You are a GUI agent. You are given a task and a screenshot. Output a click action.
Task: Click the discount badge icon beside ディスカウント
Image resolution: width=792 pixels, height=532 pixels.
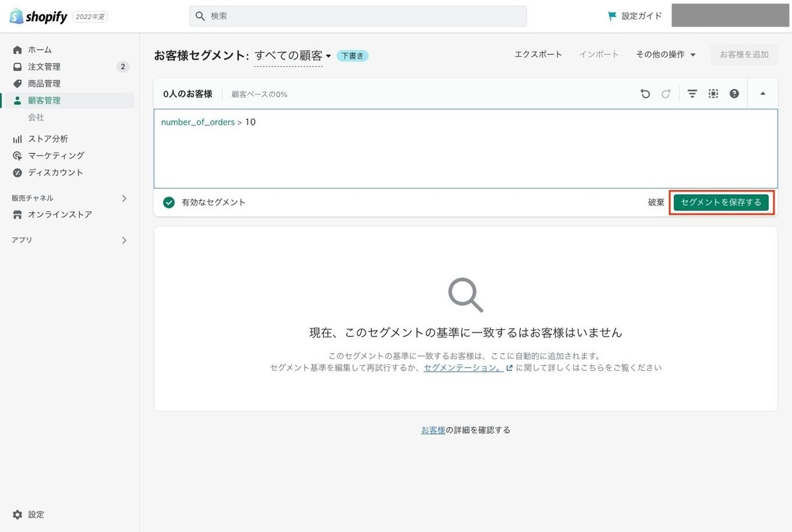pyautogui.click(x=18, y=172)
